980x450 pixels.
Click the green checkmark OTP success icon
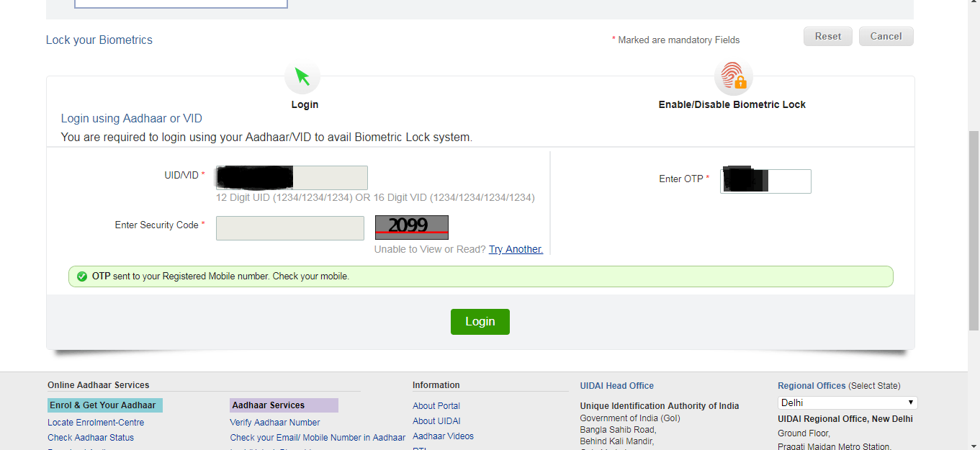point(81,276)
